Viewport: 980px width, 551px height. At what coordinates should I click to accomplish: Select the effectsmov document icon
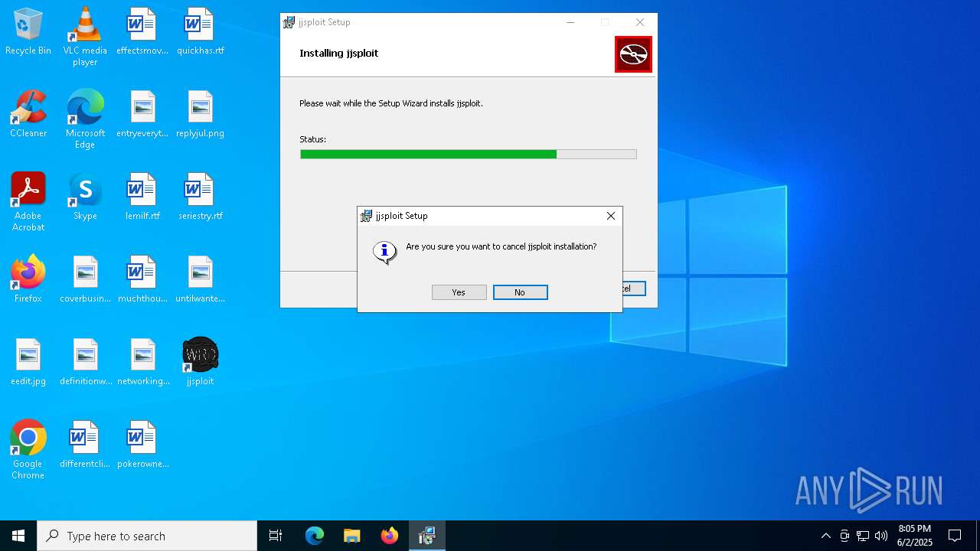coord(142,31)
